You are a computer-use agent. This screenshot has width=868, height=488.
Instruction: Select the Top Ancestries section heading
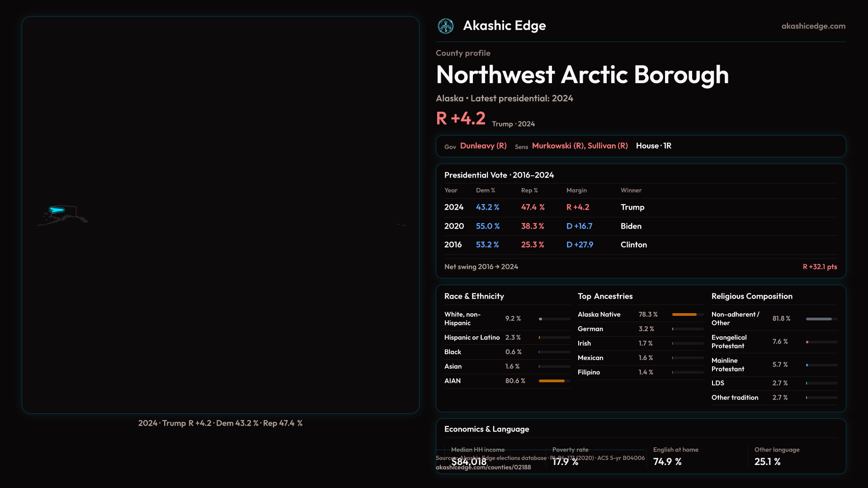(x=605, y=296)
